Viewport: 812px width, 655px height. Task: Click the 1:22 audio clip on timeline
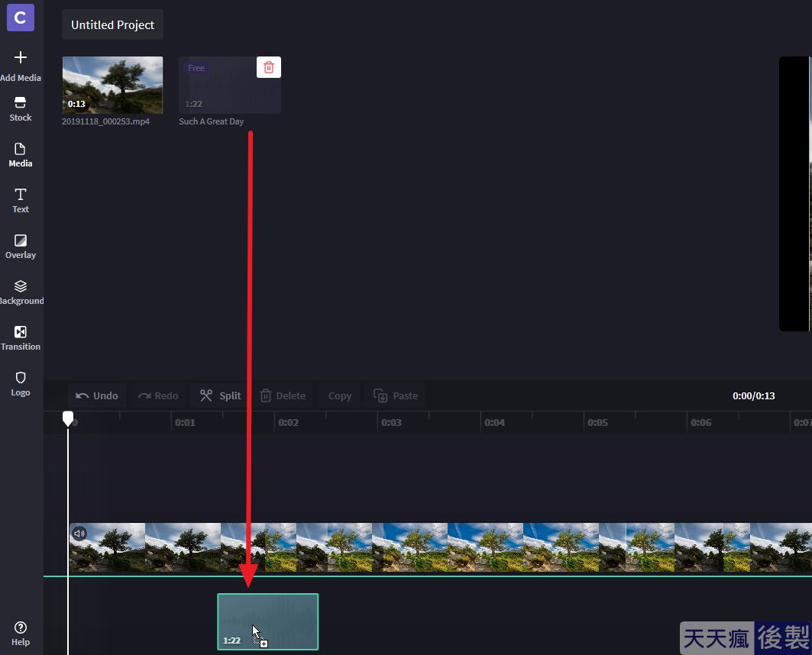(267, 621)
